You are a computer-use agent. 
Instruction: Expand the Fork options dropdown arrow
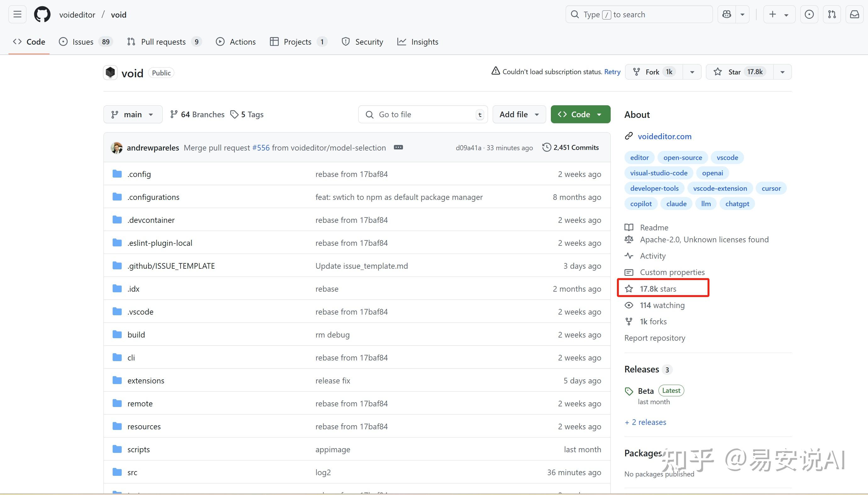coord(692,72)
